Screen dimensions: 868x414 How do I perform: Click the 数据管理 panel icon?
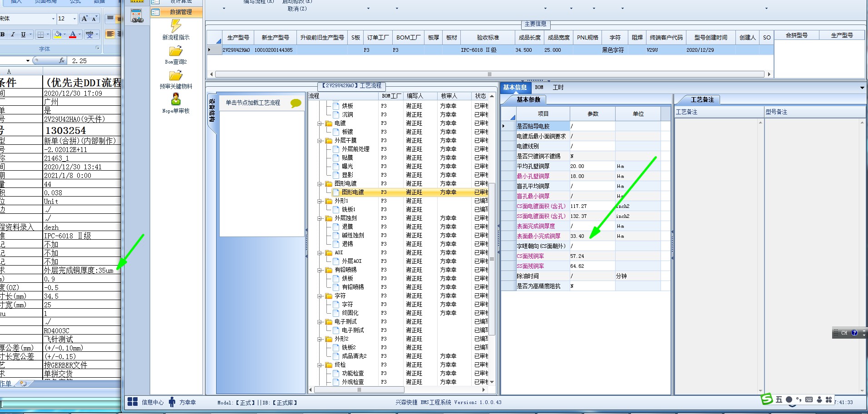[156, 12]
